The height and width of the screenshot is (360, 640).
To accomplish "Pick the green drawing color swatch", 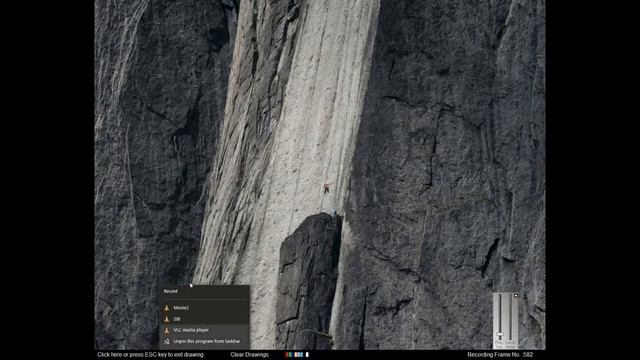I will click(290, 355).
